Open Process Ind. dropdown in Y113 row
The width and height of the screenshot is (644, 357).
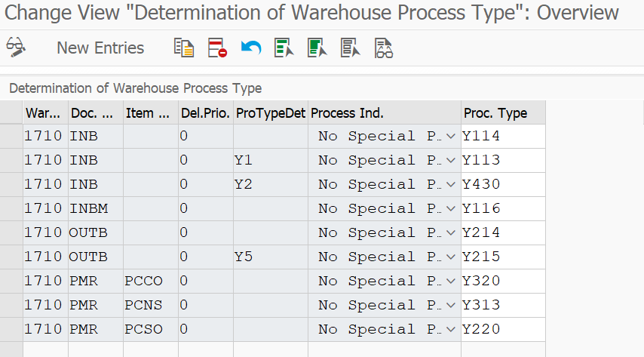point(450,161)
